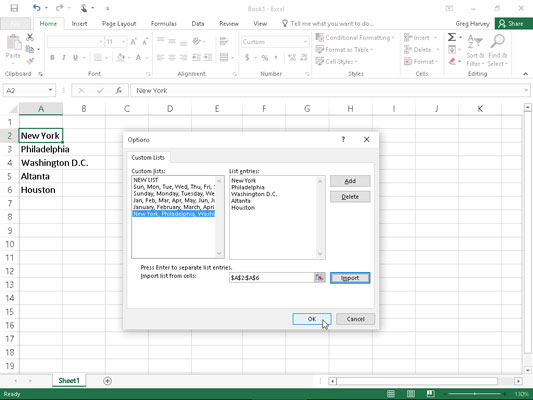This screenshot has height=400, width=533.
Task: Add a new sheet with the plus icon
Action: [107, 381]
